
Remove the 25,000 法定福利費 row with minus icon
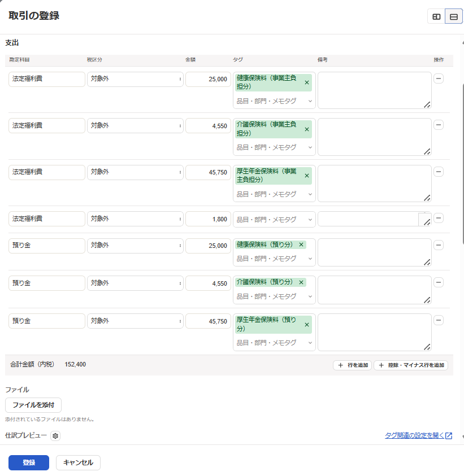coord(439,78)
